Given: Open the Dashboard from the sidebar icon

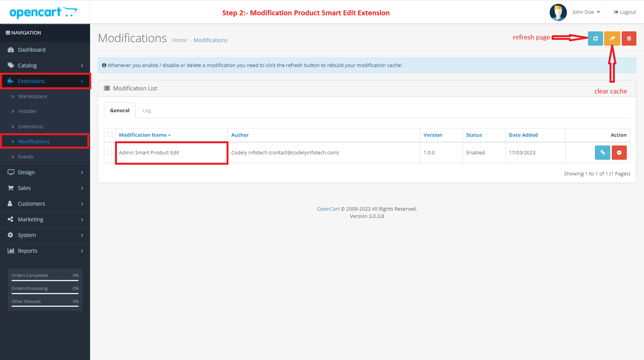Looking at the screenshot, I should pyautogui.click(x=11, y=49).
